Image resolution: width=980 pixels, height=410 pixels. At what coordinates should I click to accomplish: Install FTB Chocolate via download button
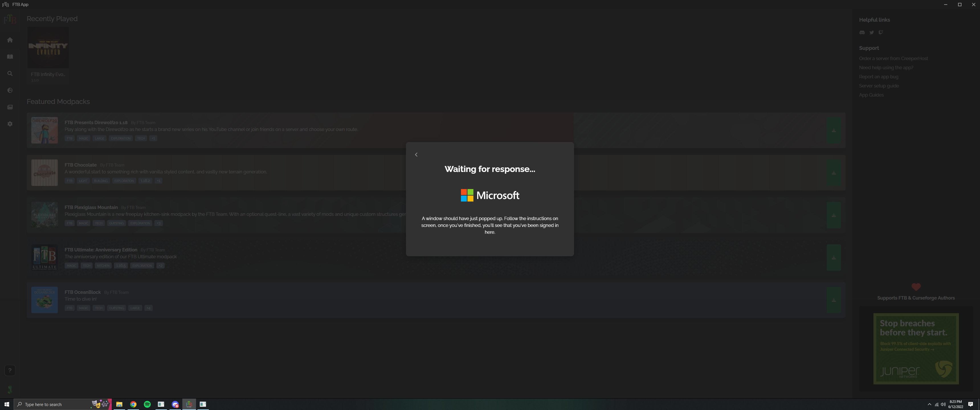coord(834,173)
